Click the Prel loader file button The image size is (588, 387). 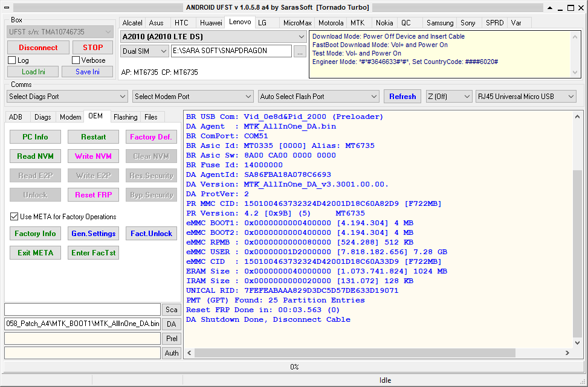[x=172, y=338]
